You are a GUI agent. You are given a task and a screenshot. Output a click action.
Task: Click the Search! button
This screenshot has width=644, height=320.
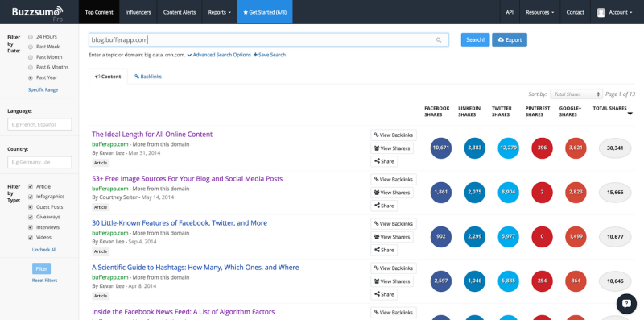pyautogui.click(x=475, y=39)
